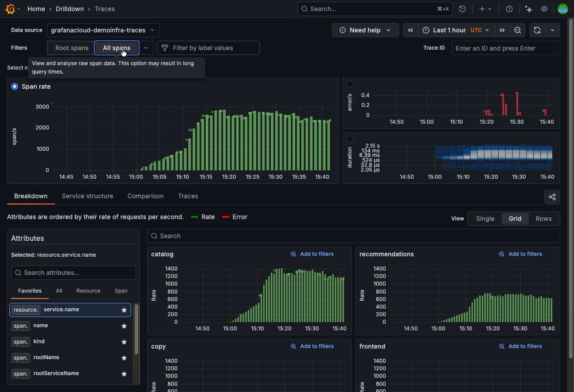Image resolution: width=574 pixels, height=392 pixels.
Task: Open the Grafana history drawer icon
Action: 462,8
